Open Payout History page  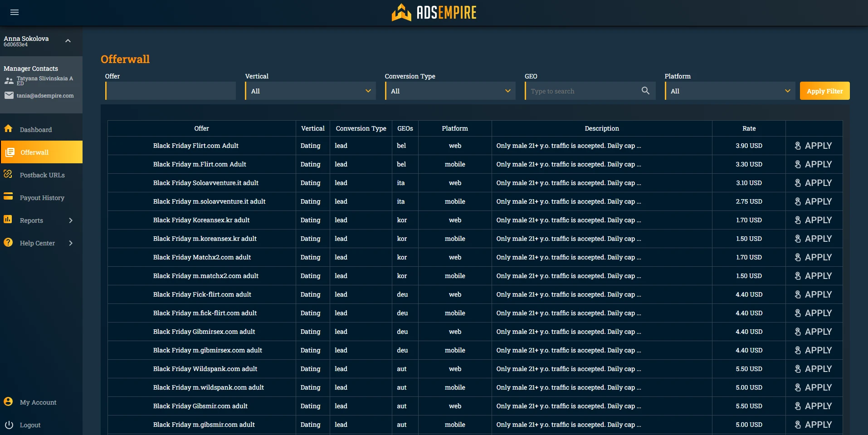click(x=41, y=197)
